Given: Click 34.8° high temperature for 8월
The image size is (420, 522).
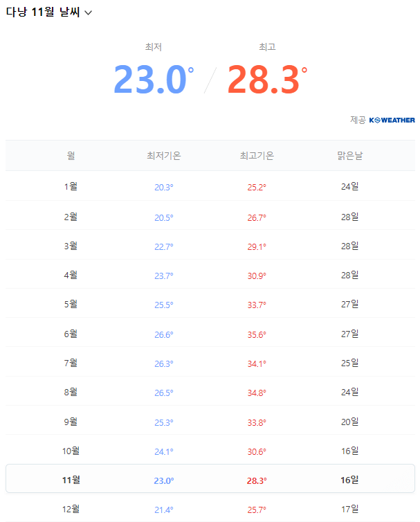Looking at the screenshot, I should click(257, 393).
